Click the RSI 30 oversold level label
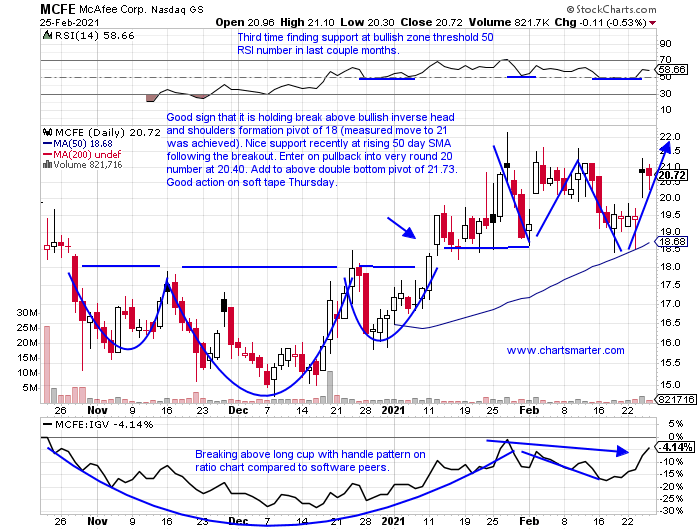The image size is (700, 530). pyautogui.click(x=666, y=93)
